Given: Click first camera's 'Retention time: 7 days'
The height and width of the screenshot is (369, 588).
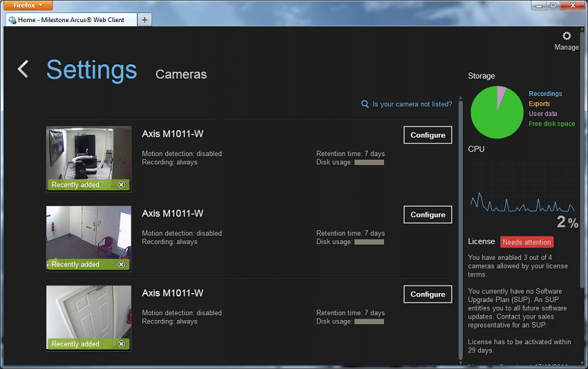Looking at the screenshot, I should click(x=350, y=153).
